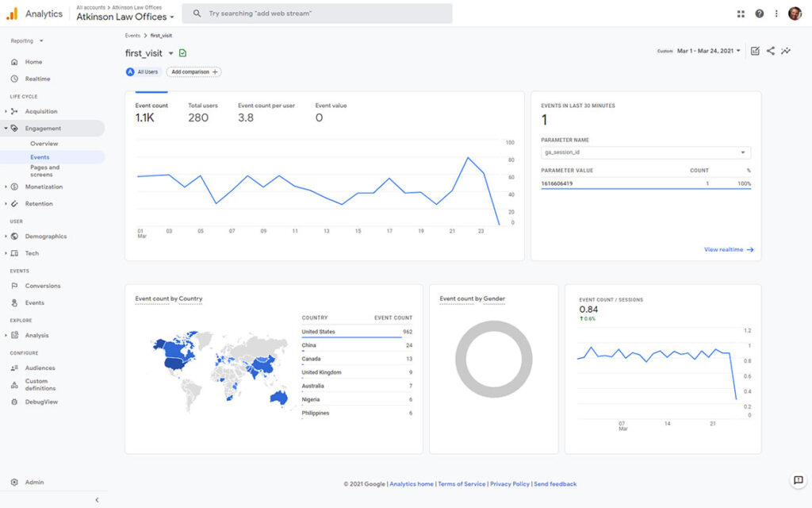Click the Events breadcrumb link
This screenshot has height=508, width=812.
(x=132, y=36)
